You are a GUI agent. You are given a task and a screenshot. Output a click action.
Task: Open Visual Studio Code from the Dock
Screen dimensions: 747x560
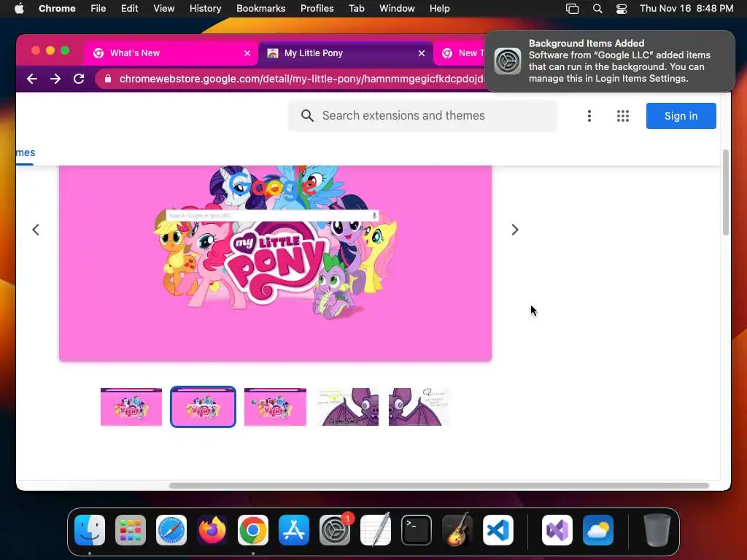(x=498, y=530)
